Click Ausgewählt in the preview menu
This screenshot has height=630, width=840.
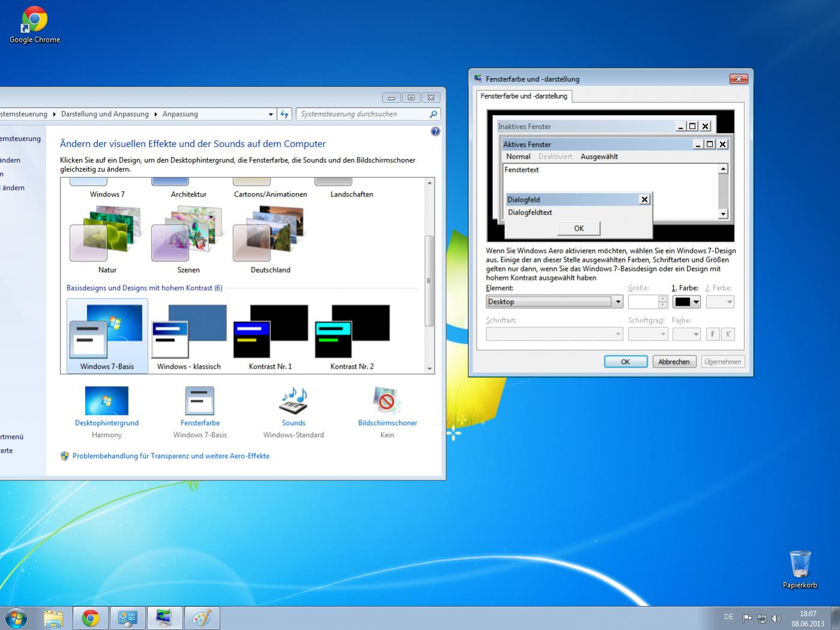599,157
